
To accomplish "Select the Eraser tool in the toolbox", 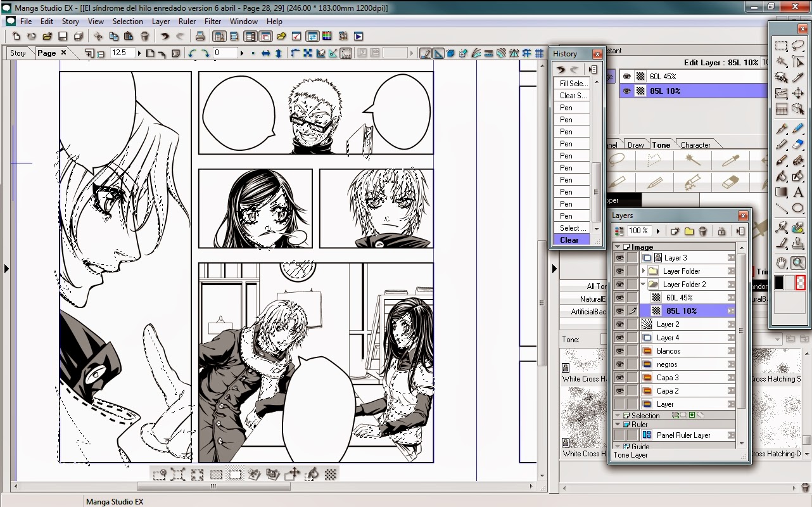I will point(798,144).
